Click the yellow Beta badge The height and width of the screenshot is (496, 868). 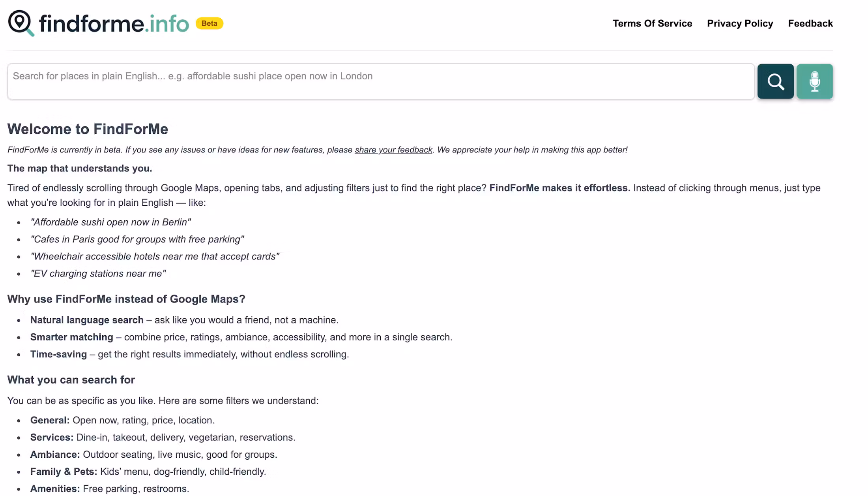click(209, 23)
